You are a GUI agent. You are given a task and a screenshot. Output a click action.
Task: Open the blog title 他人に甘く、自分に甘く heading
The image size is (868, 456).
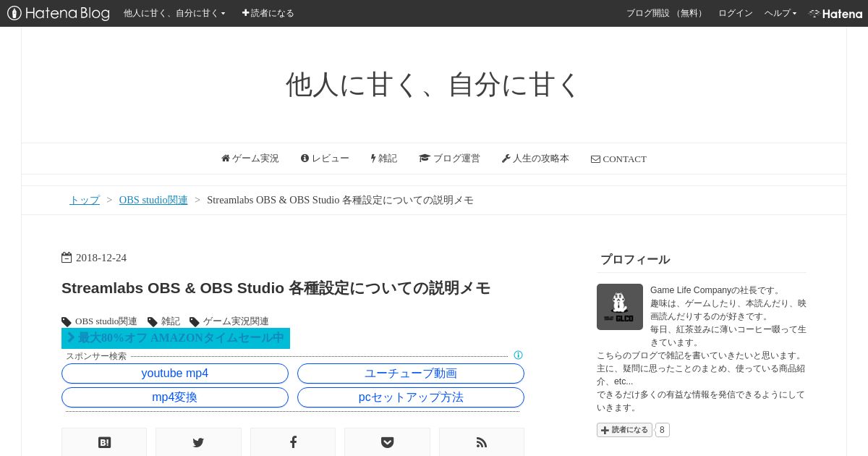click(x=433, y=85)
